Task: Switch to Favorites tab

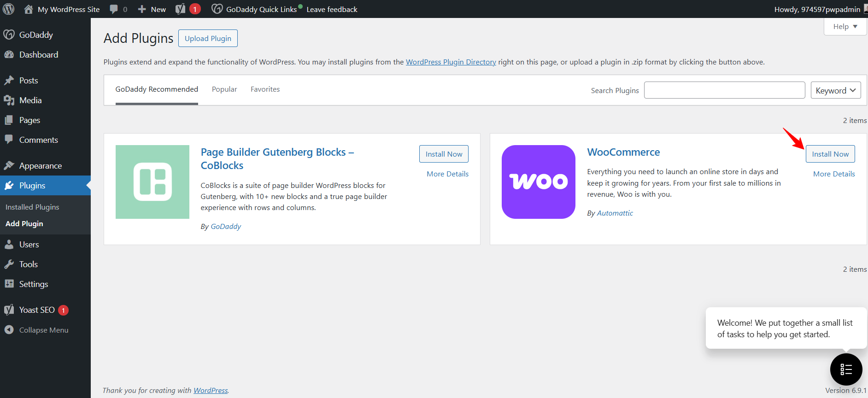Action: (265, 89)
